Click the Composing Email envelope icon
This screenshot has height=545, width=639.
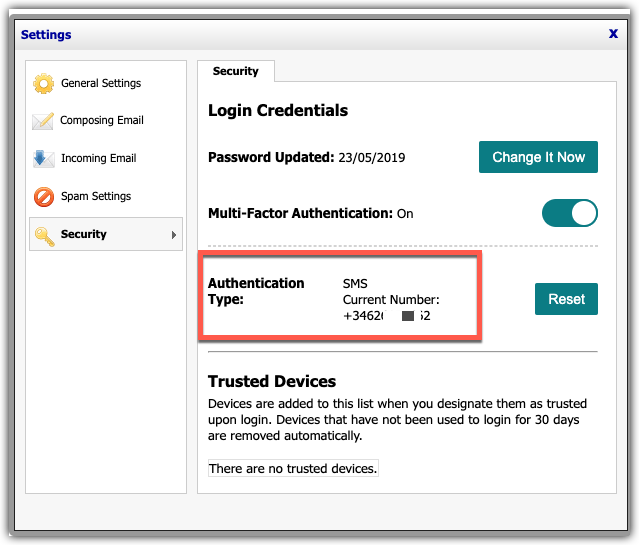click(x=43, y=121)
